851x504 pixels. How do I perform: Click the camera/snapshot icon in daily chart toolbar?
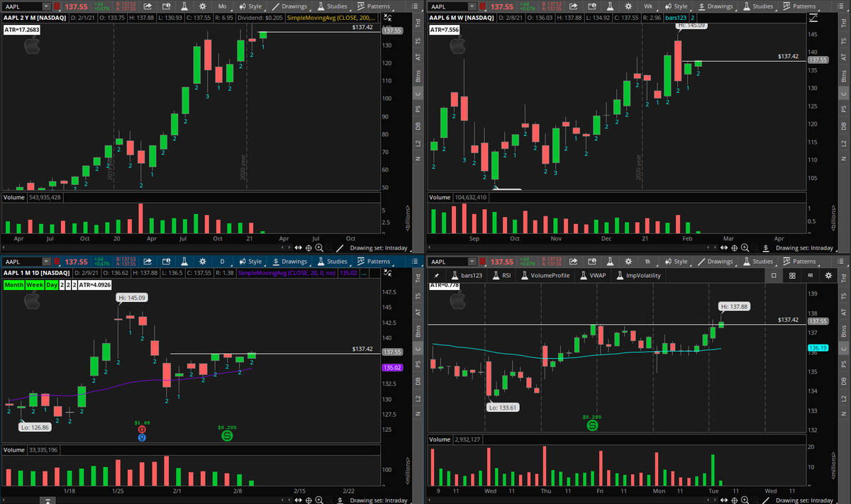pos(166,262)
